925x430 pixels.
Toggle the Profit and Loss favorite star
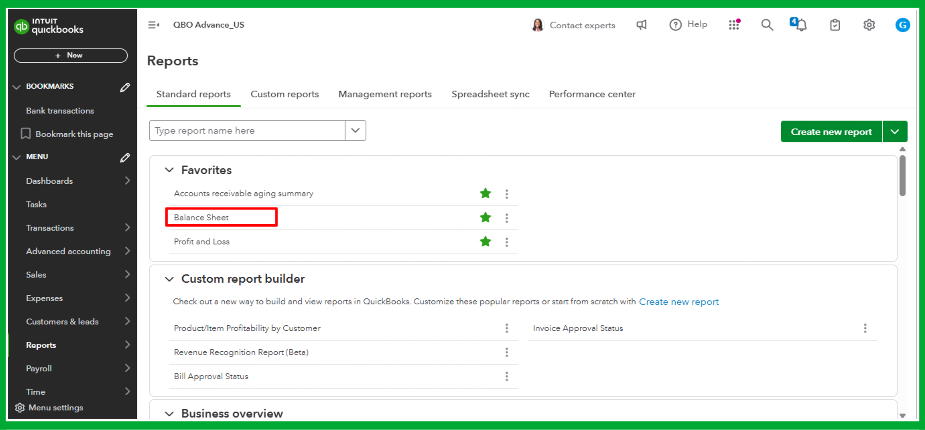pos(486,241)
